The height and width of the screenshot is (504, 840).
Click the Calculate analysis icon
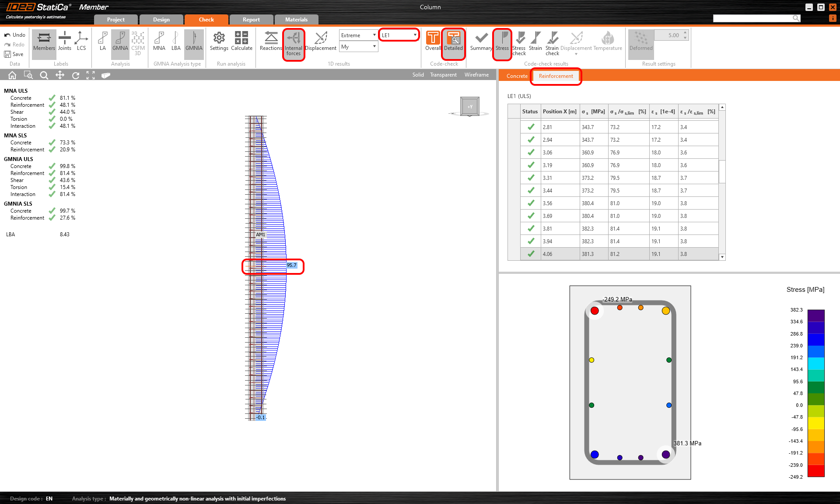241,41
